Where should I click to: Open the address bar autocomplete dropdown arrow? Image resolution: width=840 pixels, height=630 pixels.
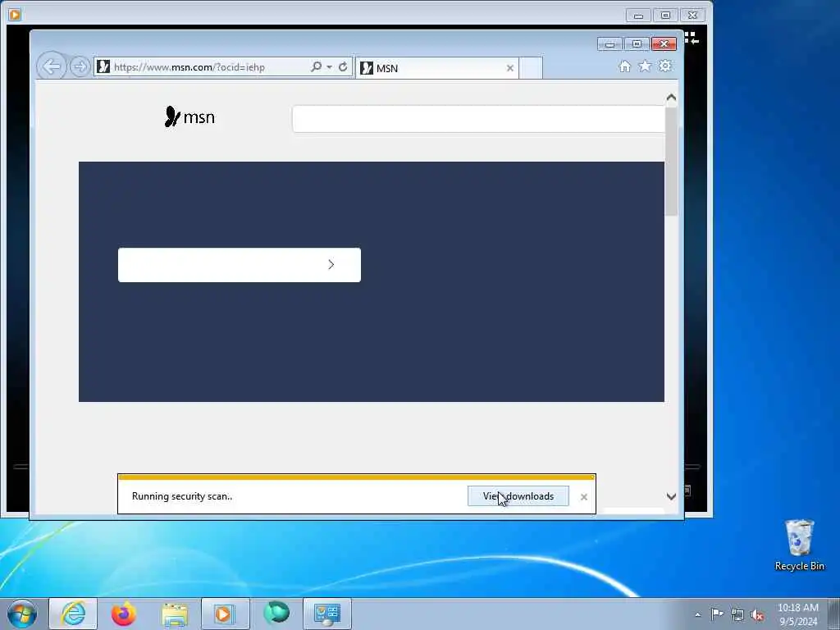pos(329,67)
